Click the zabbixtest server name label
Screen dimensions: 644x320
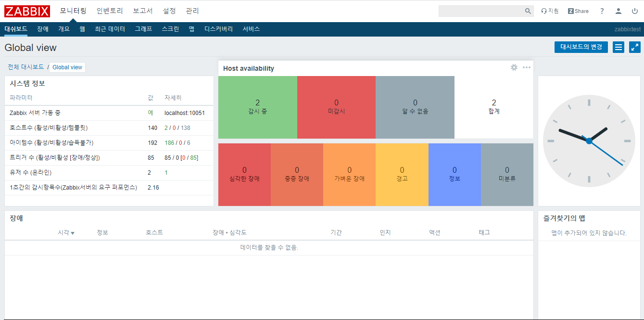pos(627,29)
